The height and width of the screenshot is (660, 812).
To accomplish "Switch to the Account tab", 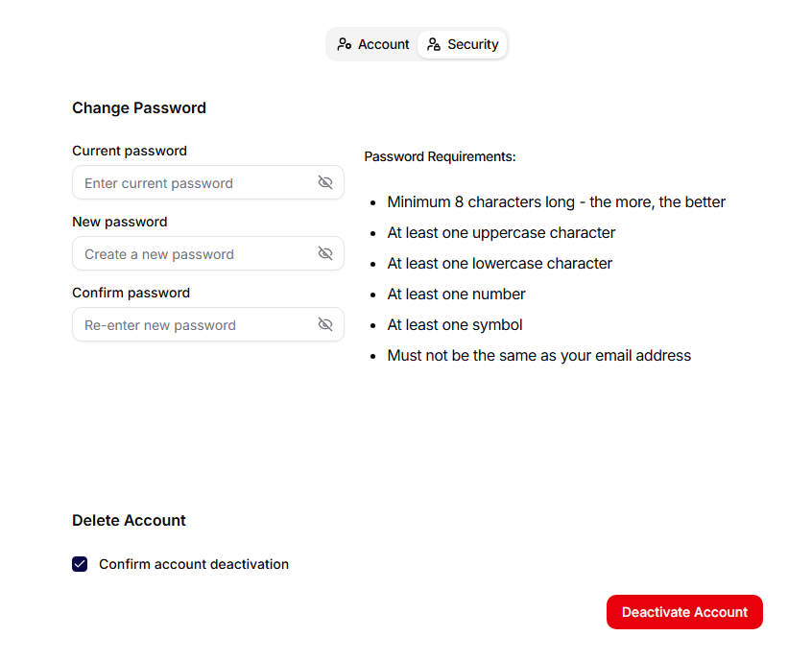I will pyautogui.click(x=372, y=44).
